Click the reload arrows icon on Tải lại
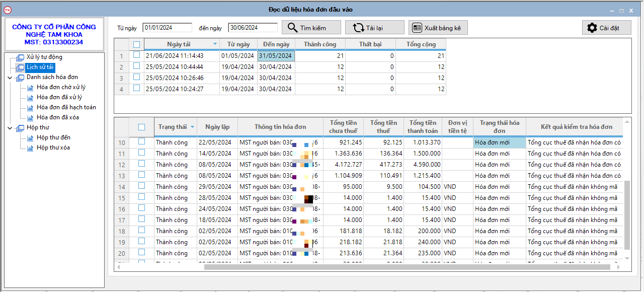Screen dimensions: 644x292 358,28
